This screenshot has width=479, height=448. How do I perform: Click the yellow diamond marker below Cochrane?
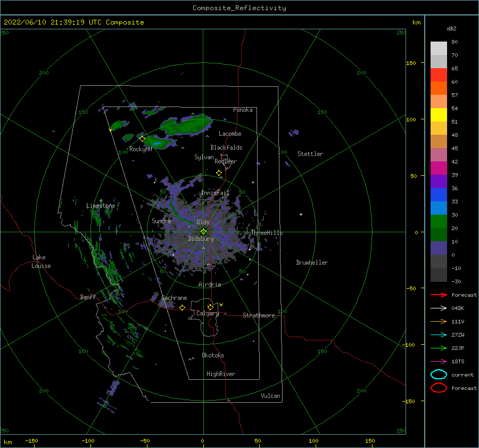coord(182,307)
